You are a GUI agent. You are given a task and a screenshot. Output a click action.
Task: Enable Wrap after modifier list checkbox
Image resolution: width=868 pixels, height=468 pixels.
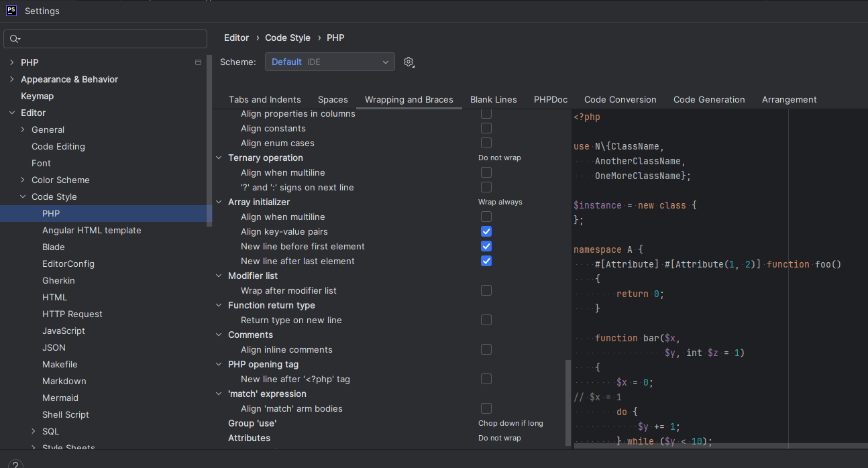486,290
